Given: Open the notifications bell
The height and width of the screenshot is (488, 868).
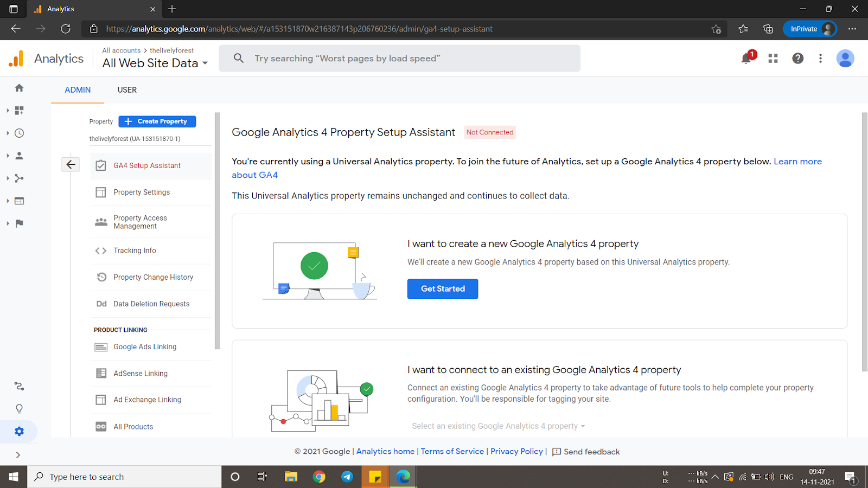Looking at the screenshot, I should pyautogui.click(x=747, y=58).
